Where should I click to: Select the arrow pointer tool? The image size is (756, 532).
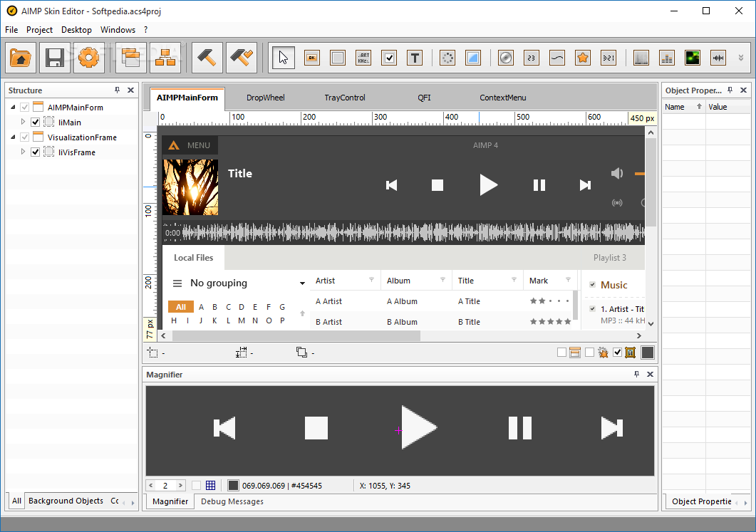click(283, 58)
